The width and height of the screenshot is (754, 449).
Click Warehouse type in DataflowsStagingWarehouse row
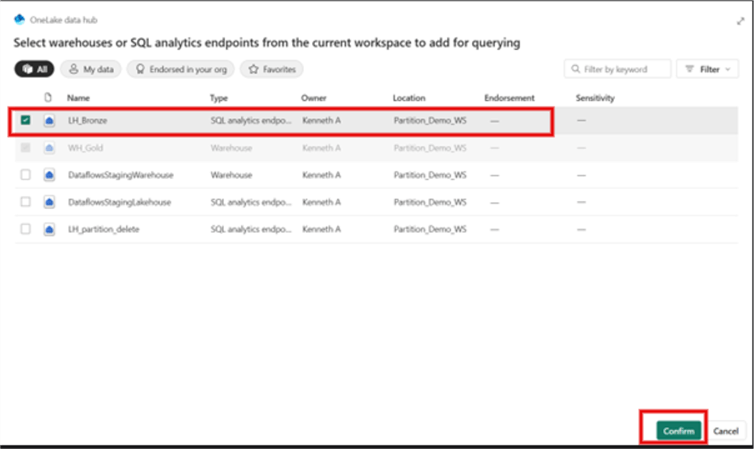231,175
